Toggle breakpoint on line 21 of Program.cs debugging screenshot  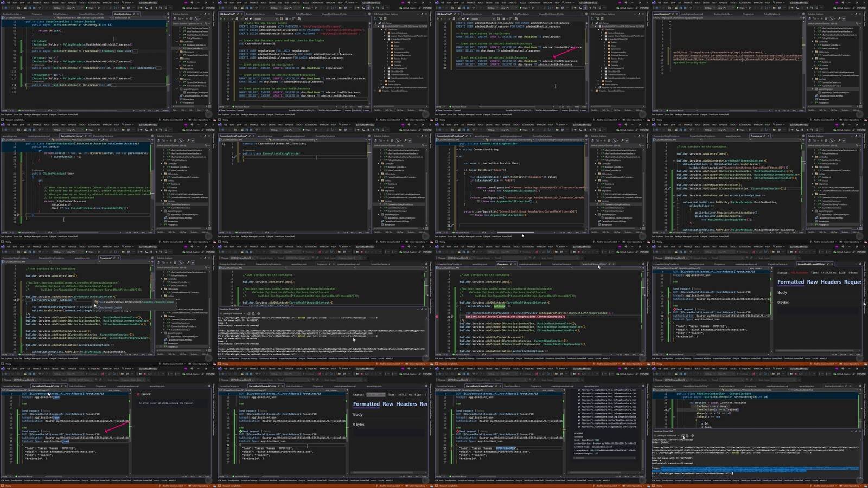pos(437,317)
